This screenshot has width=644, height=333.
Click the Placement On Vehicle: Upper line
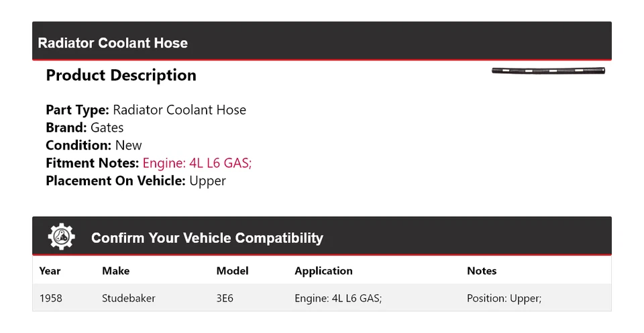click(x=136, y=181)
